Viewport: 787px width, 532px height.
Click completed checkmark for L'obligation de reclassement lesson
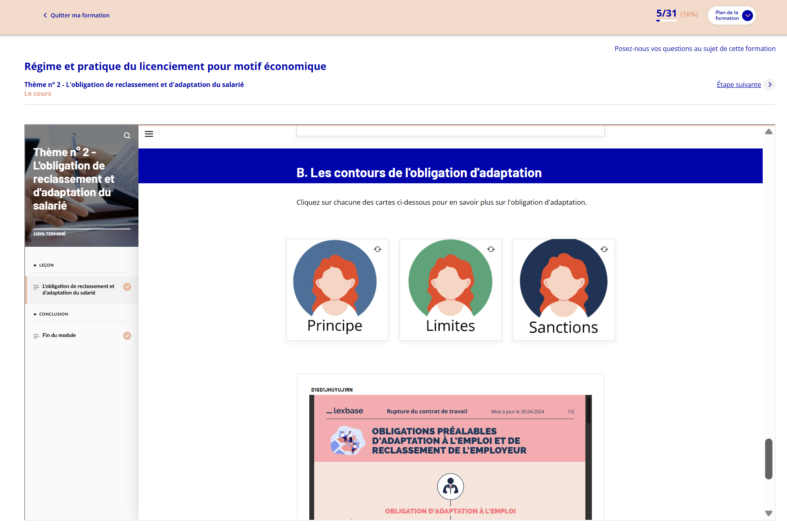click(127, 287)
